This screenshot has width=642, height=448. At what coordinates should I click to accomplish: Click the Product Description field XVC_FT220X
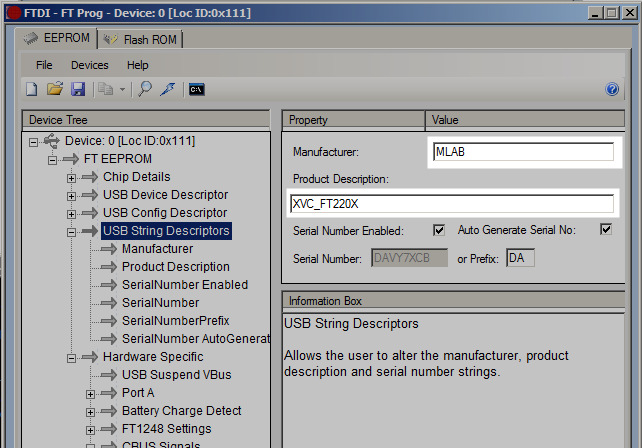point(452,204)
